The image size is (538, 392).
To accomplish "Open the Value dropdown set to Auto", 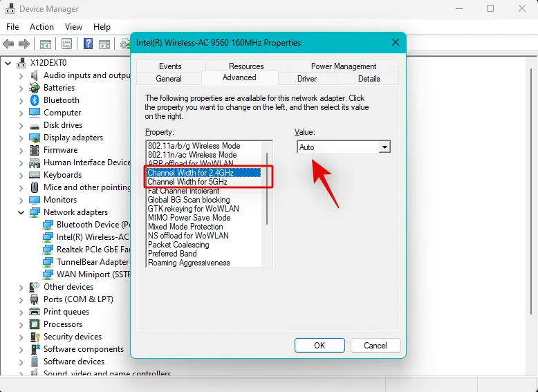I will pyautogui.click(x=344, y=147).
